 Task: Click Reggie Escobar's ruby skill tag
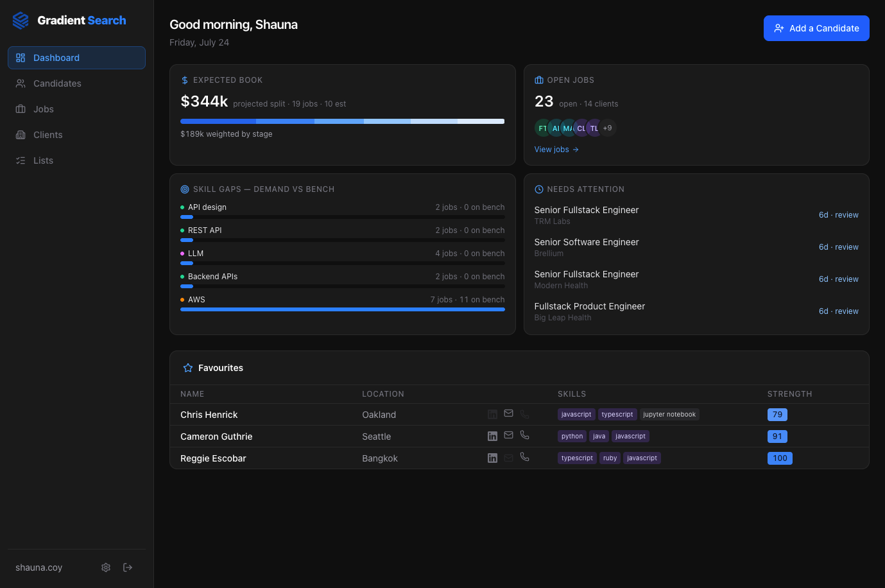click(x=610, y=458)
